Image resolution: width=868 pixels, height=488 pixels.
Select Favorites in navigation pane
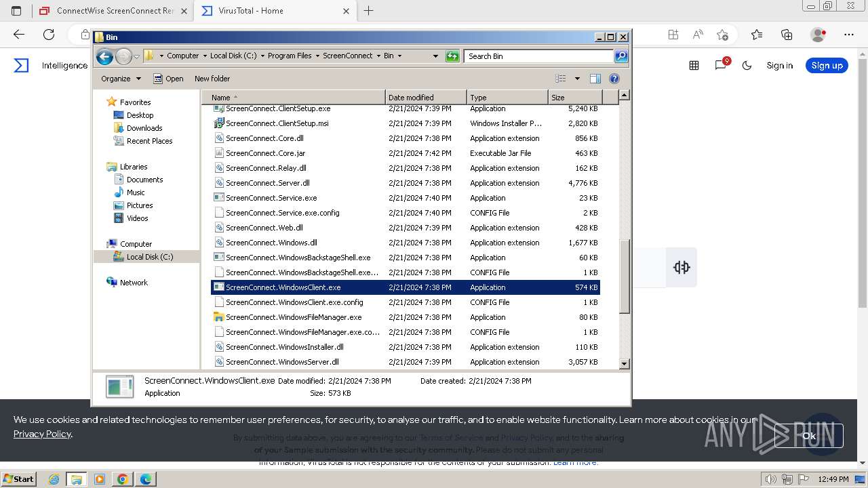tap(135, 102)
